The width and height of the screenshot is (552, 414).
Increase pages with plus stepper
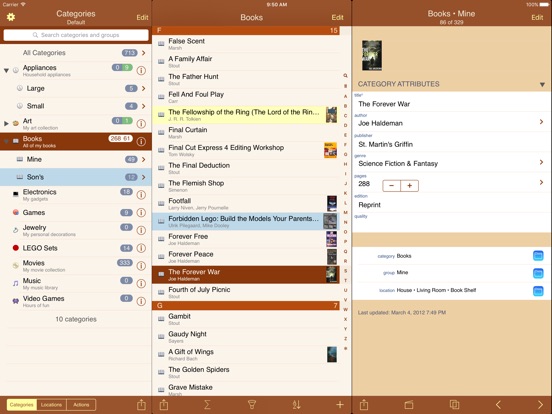pyautogui.click(x=409, y=186)
